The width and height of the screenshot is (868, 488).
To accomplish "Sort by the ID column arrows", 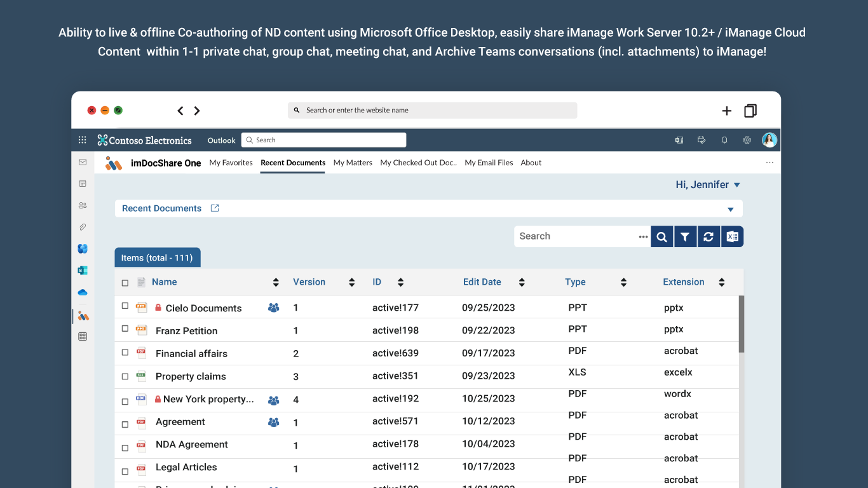I will (x=400, y=282).
